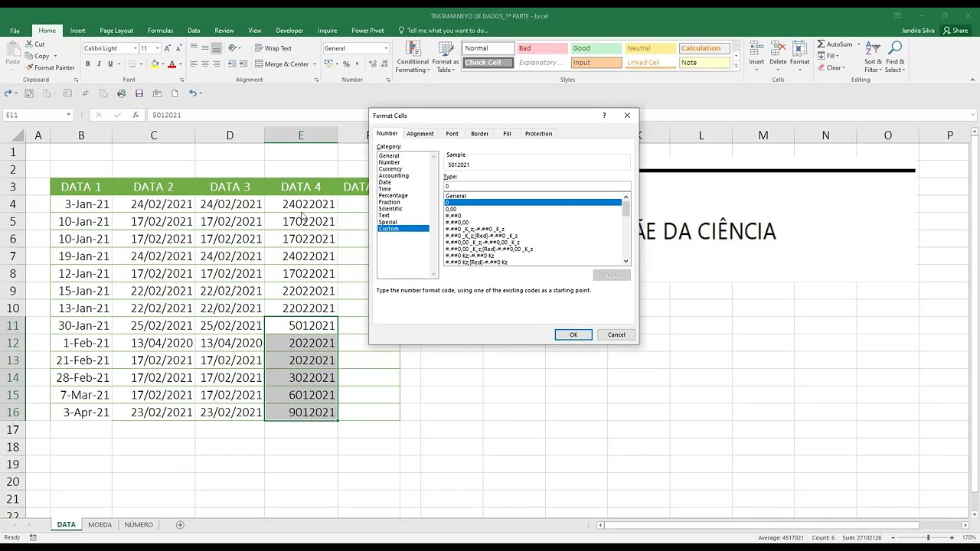Click the Save floppy disk icon

tap(139, 93)
